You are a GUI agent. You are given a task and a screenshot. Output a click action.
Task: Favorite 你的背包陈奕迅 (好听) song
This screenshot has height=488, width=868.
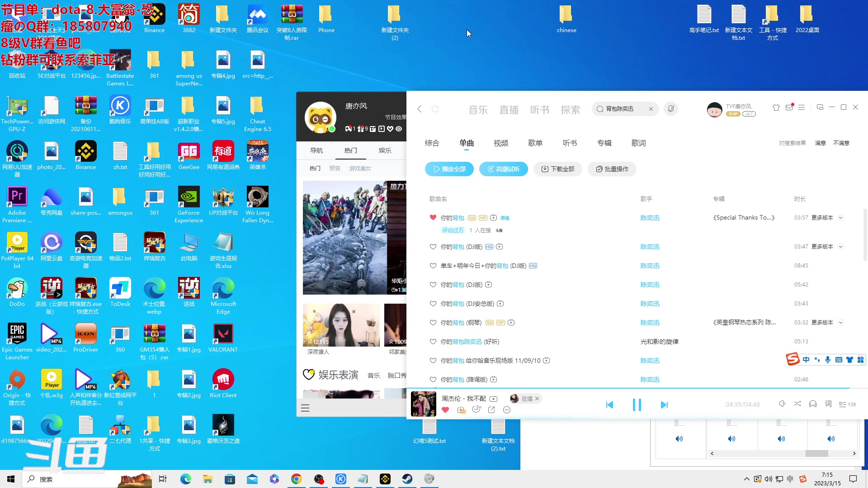click(x=433, y=342)
